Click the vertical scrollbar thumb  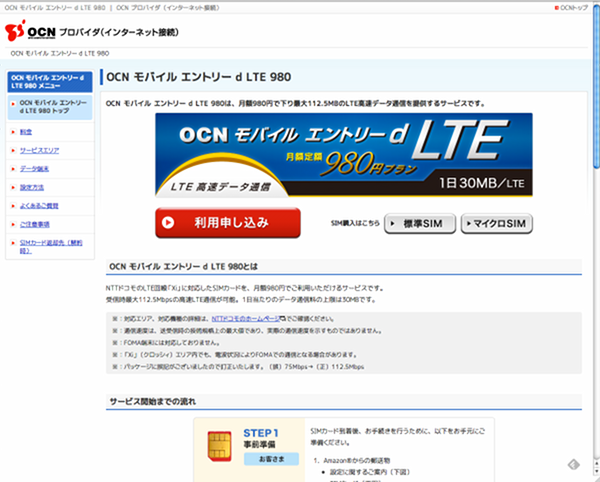click(x=597, y=88)
